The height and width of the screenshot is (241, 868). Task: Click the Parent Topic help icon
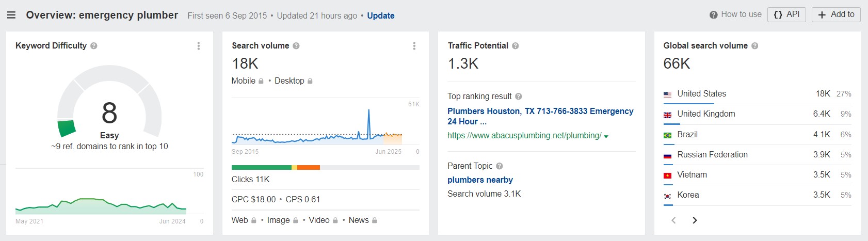pyautogui.click(x=500, y=166)
